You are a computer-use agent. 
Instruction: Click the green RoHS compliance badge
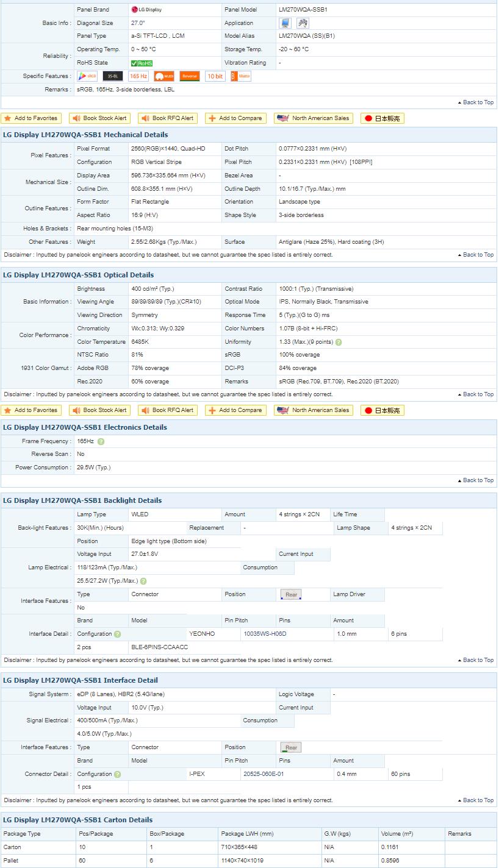tap(142, 63)
